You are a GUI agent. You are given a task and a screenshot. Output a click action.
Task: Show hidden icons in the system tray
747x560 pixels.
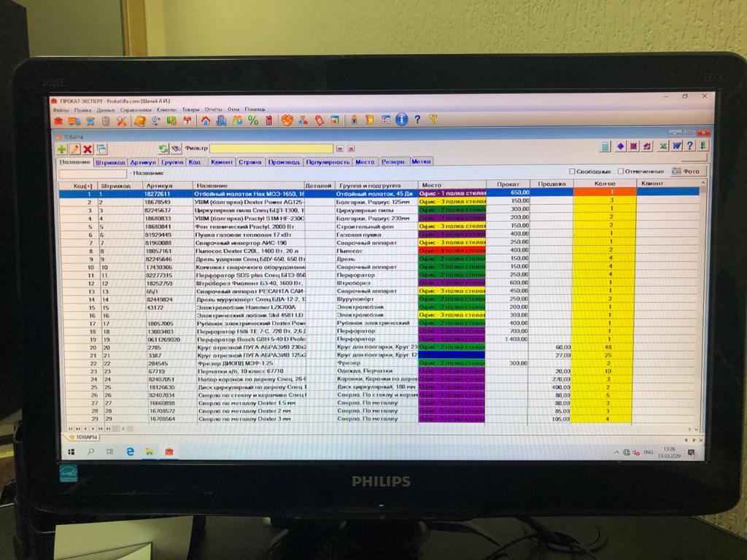pos(616,452)
